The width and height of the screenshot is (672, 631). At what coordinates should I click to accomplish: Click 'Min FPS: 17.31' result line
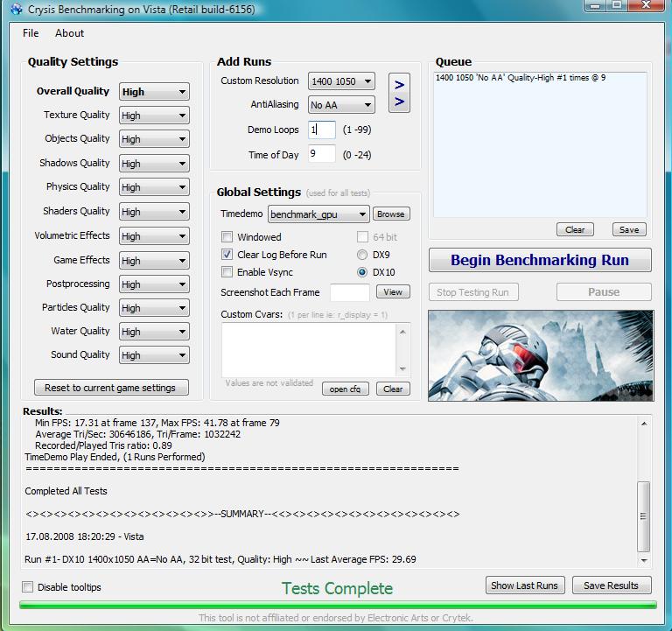pyautogui.click(x=157, y=423)
